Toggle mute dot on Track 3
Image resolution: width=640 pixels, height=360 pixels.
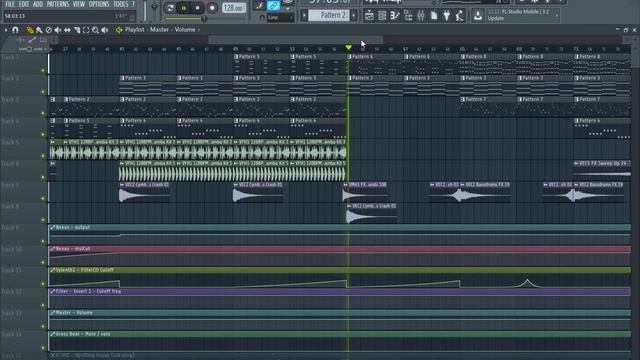(x=43, y=113)
